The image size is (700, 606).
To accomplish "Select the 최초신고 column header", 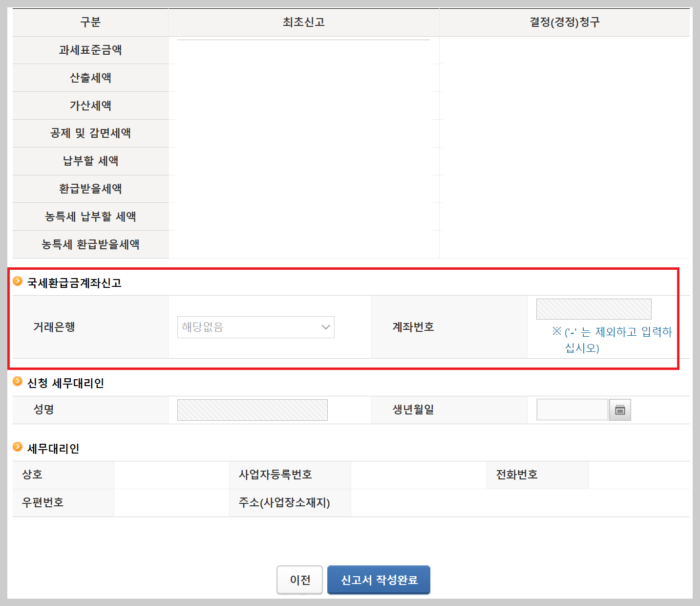I will click(x=303, y=22).
